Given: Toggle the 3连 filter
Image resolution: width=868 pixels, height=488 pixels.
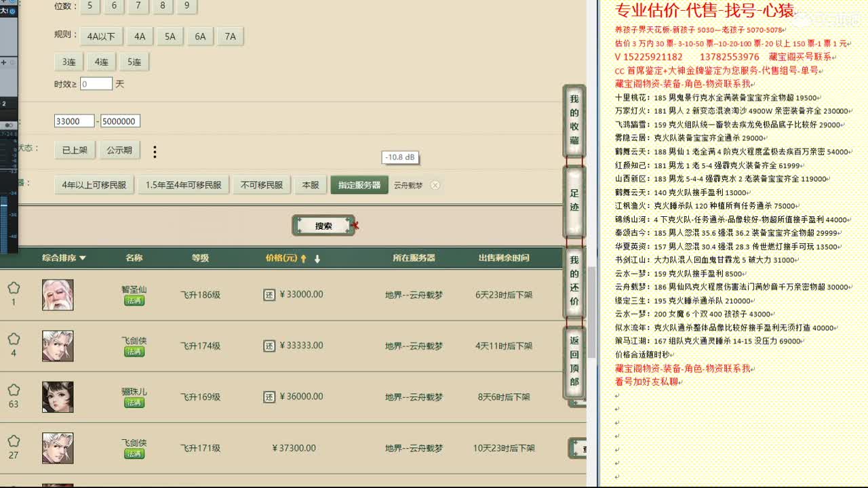Looking at the screenshot, I should pyautogui.click(x=68, y=62).
